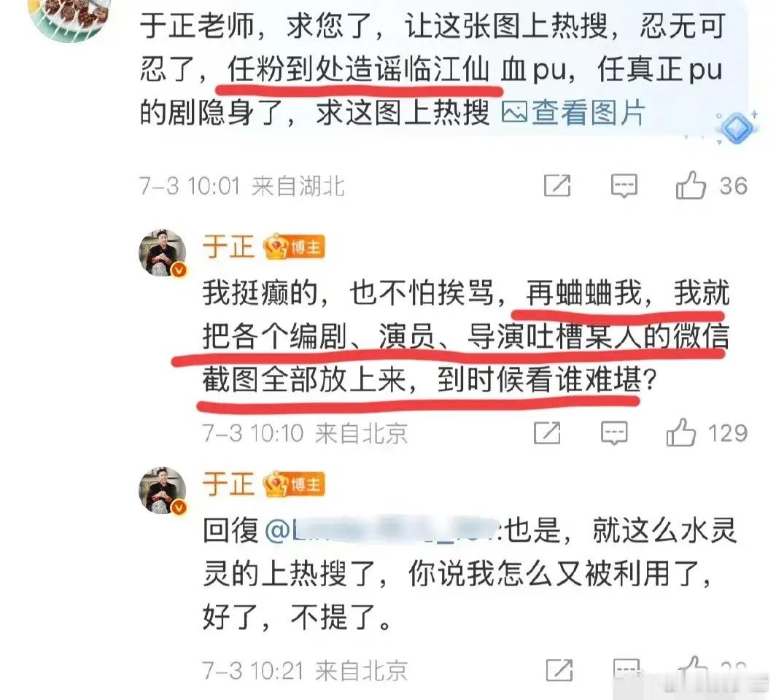
Task: Tap the blue diamond badge icon
Action: [736, 128]
